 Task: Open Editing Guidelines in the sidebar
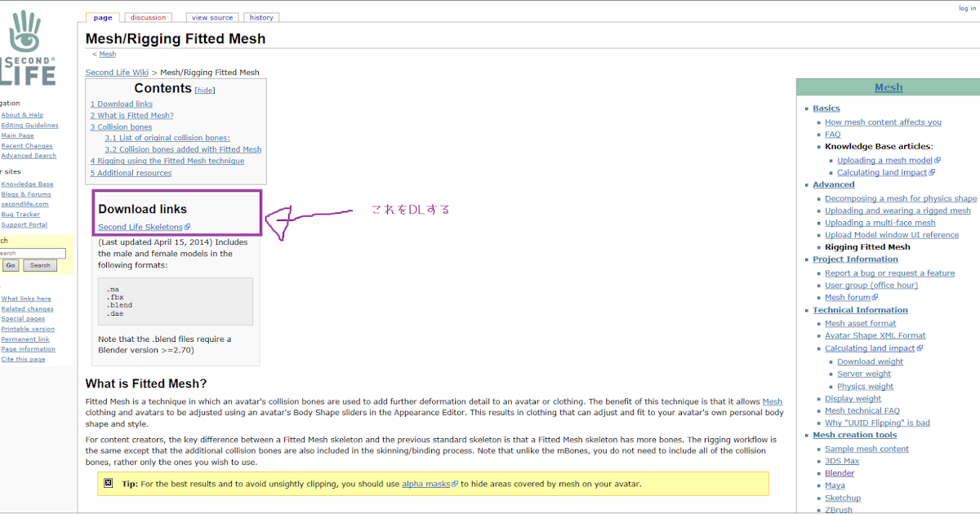(29, 126)
